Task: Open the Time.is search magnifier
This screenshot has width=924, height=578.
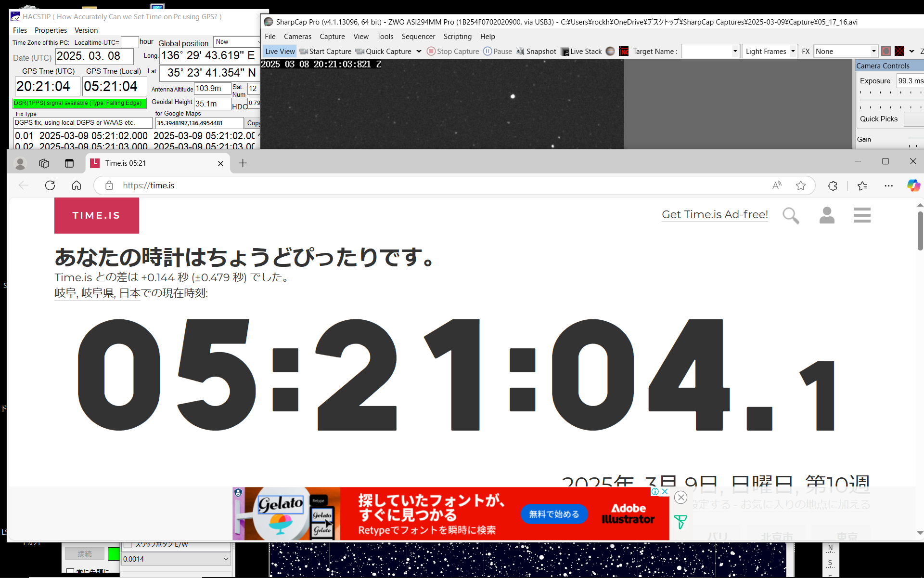Action: click(791, 215)
